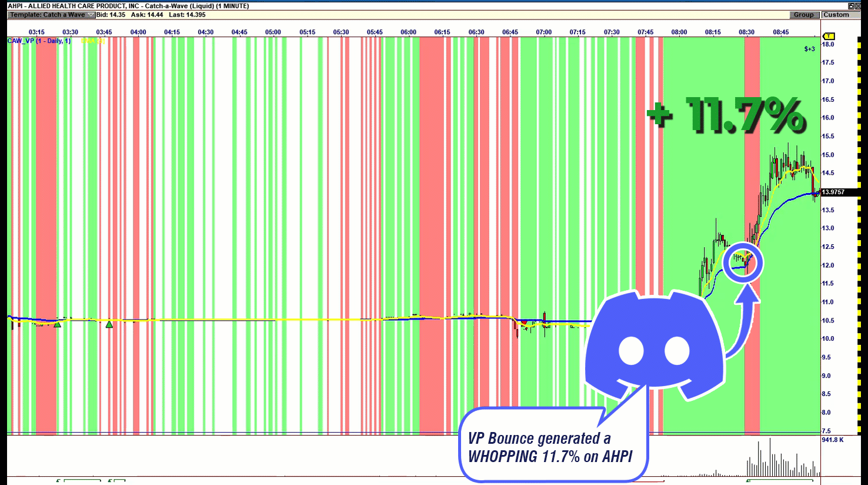Viewport: 868px width, 485px height.
Task: Click the 941.8 K volume scale label
Action: [833, 440]
